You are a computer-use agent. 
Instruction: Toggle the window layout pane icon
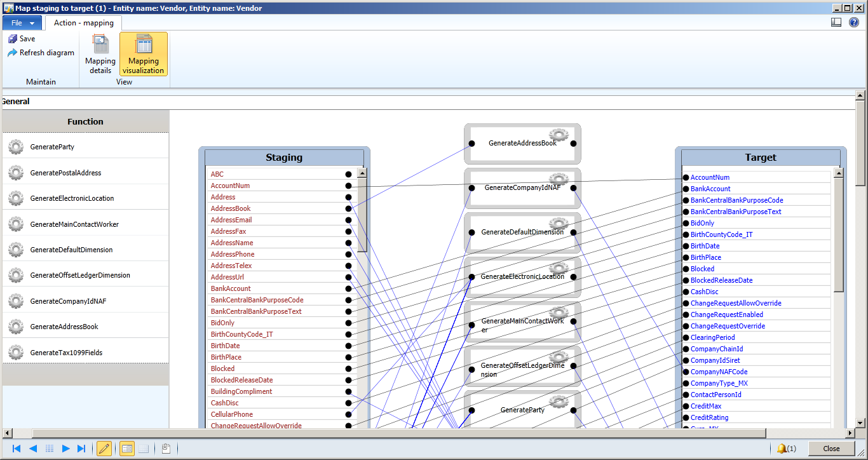tap(836, 22)
